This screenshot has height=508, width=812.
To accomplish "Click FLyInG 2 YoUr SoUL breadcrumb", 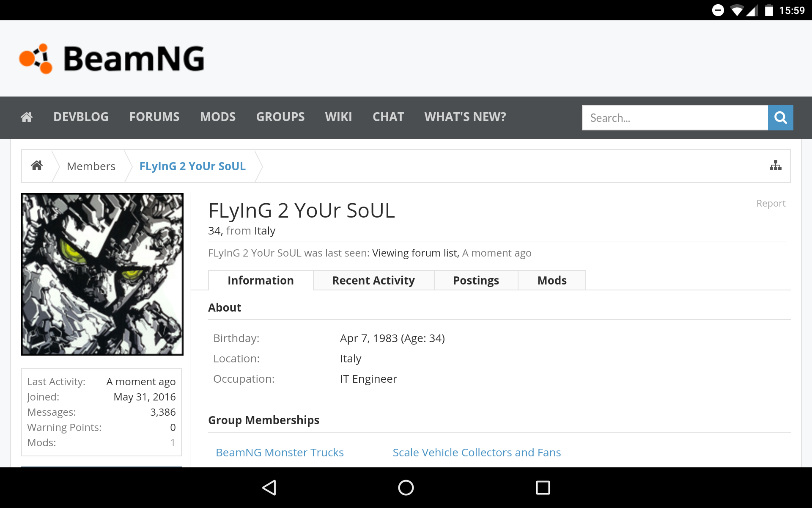I will point(192,166).
